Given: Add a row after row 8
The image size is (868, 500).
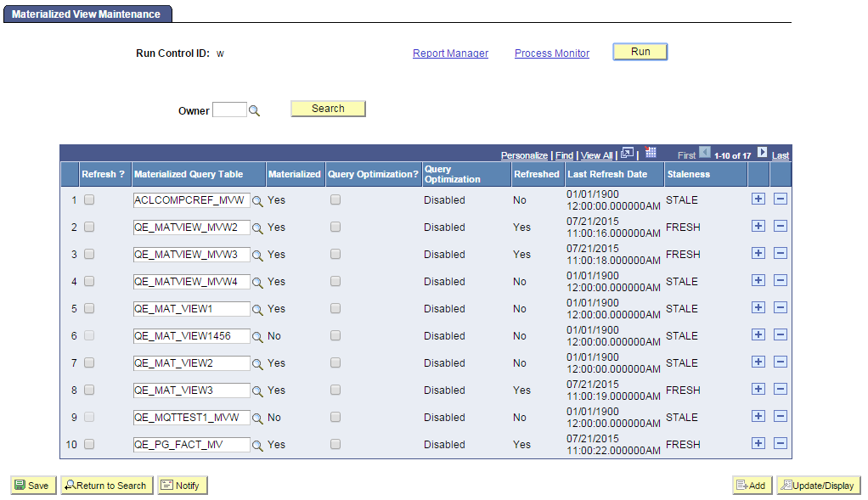Looking at the screenshot, I should [758, 389].
